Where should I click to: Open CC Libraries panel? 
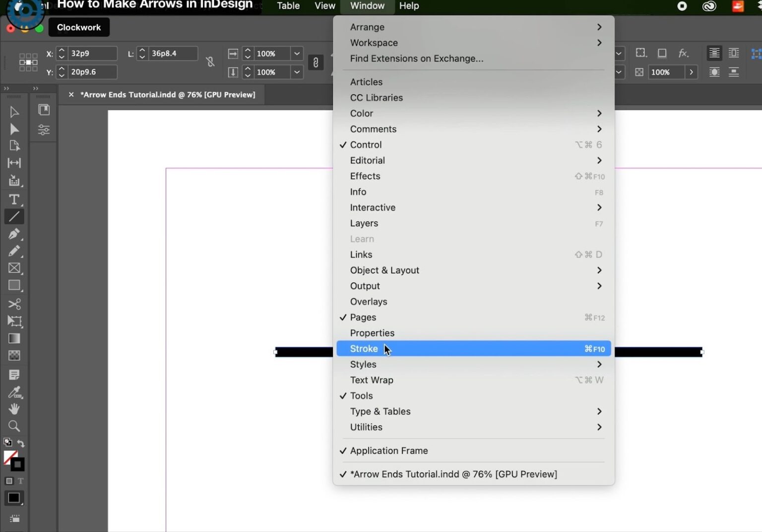[474, 98]
